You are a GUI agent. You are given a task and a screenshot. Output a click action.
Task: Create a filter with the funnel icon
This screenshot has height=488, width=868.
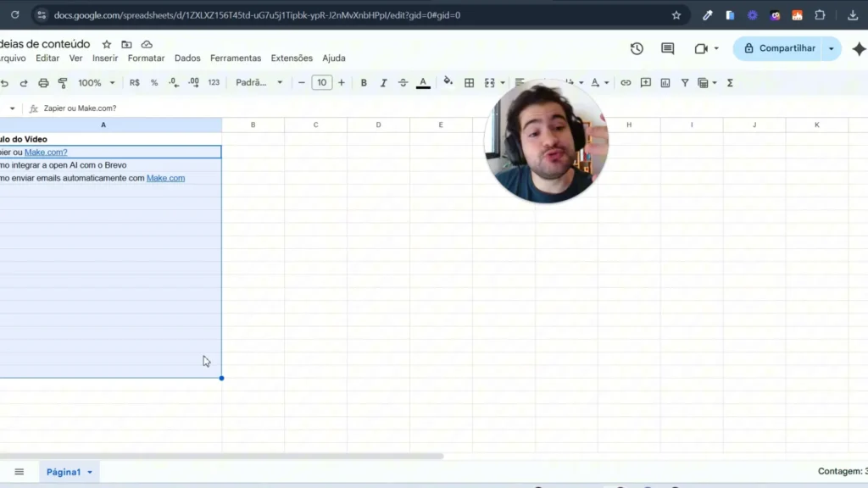[685, 83]
